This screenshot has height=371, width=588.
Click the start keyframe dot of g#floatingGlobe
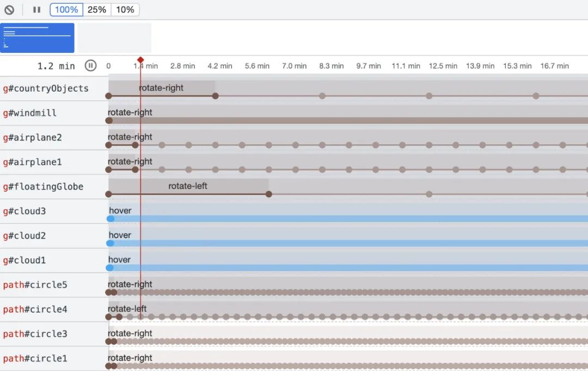click(x=108, y=194)
